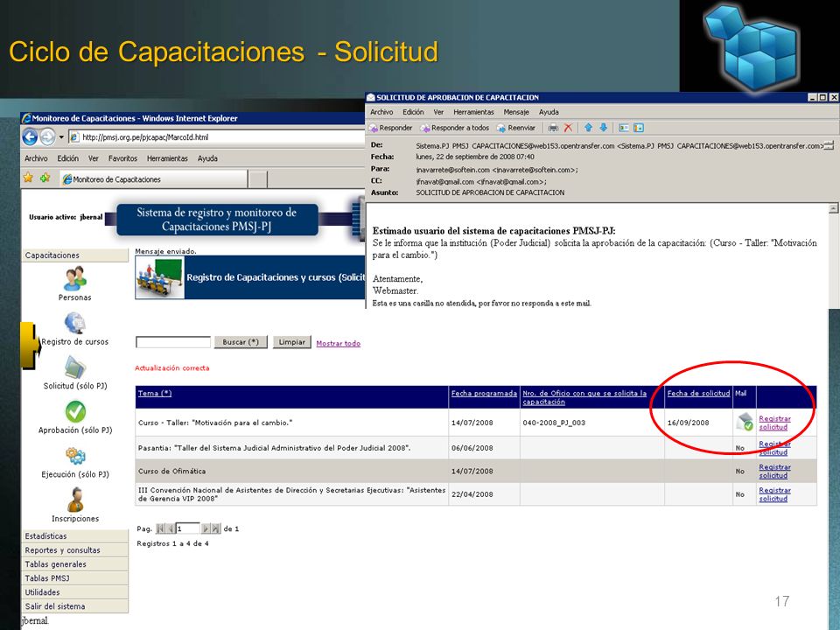Open the Ejecución (sólo PJ) gears icon
Viewport: 840px width, 630px height.
tap(75, 456)
